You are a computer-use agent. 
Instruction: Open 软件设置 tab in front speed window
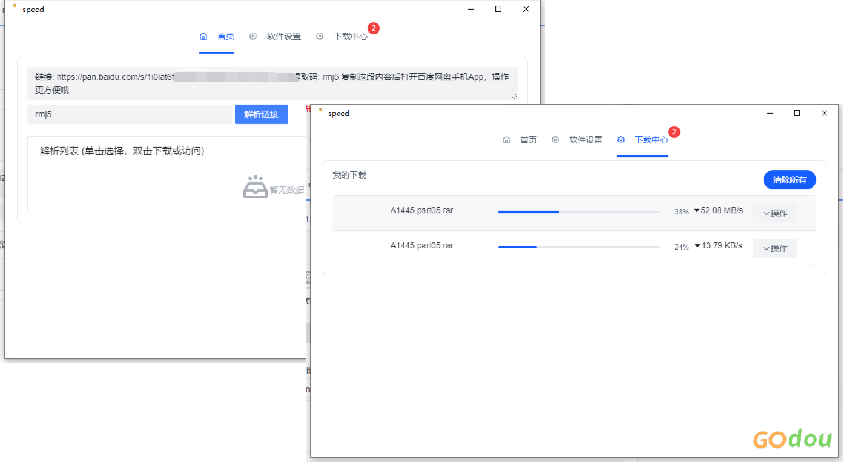[585, 140]
